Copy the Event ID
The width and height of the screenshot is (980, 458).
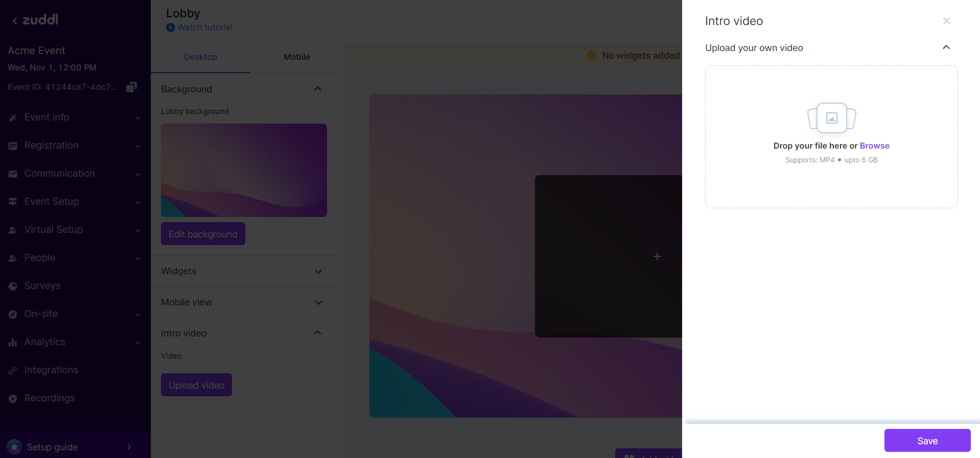[131, 87]
